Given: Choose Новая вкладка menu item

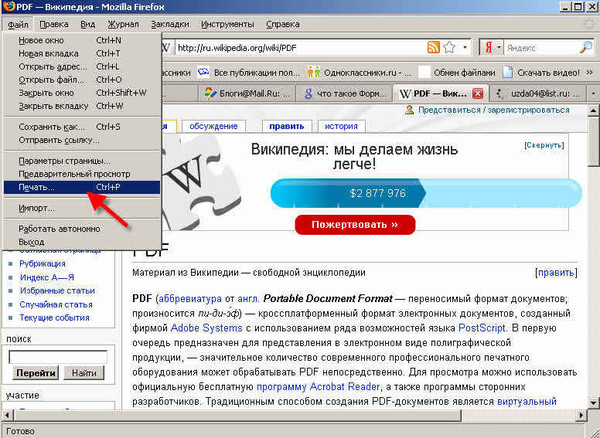Looking at the screenshot, I should pyautogui.click(x=82, y=54).
